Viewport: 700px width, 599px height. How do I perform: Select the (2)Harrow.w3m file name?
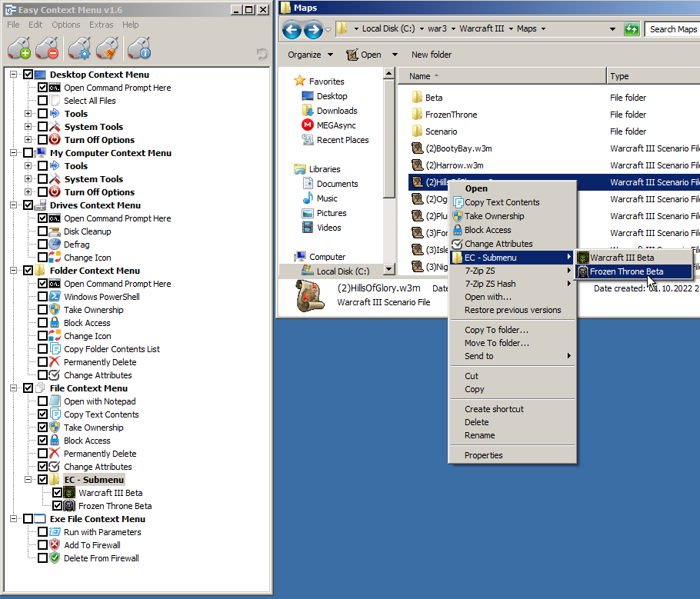454,165
